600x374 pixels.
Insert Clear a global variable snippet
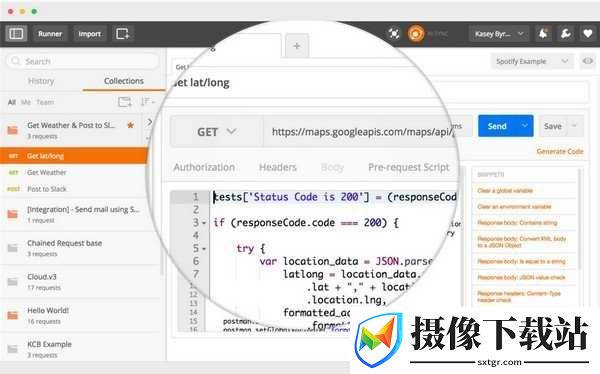(x=505, y=191)
